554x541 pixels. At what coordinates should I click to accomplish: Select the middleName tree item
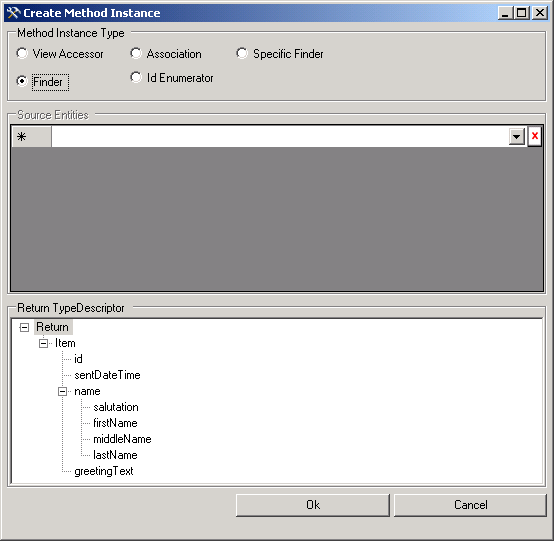tap(122, 439)
